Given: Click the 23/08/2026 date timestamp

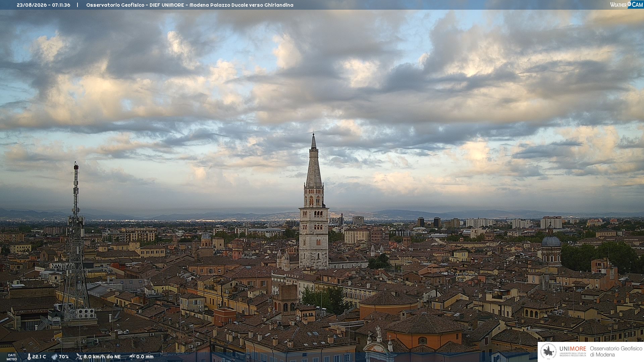Looking at the screenshot, I should point(32,5).
